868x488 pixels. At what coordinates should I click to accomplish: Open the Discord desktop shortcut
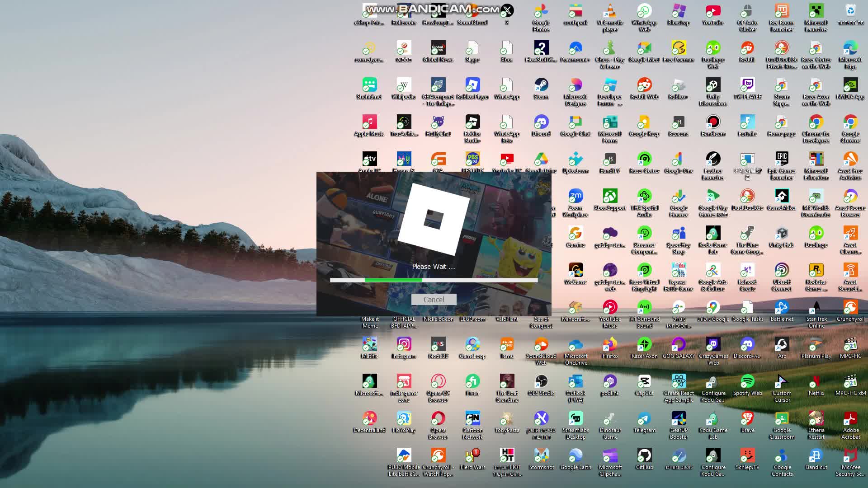[541, 122]
